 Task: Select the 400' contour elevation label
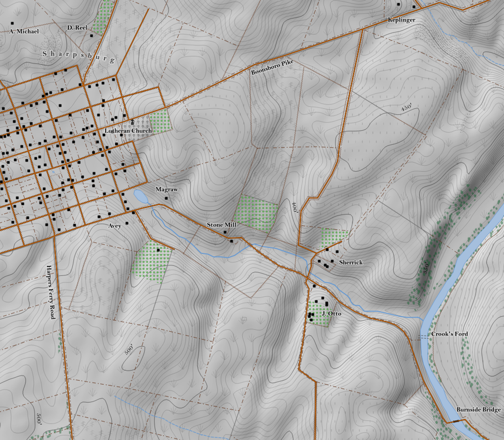point(294,208)
